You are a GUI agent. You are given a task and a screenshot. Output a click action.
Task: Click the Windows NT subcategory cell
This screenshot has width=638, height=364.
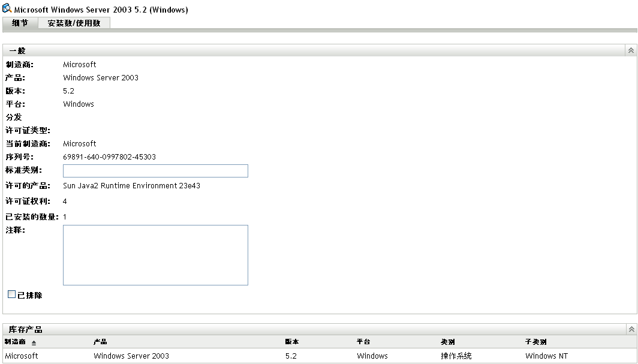click(546, 356)
